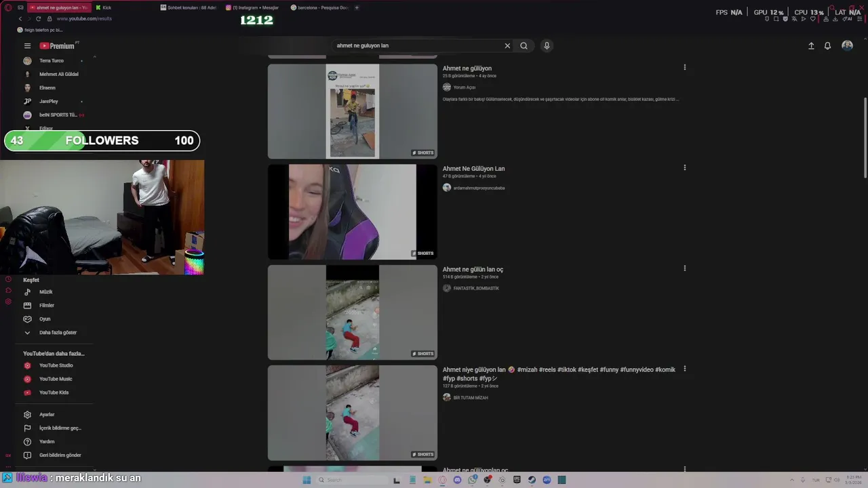This screenshot has width=868, height=488.
Task: Click the browser address bar URL
Action: (84, 19)
